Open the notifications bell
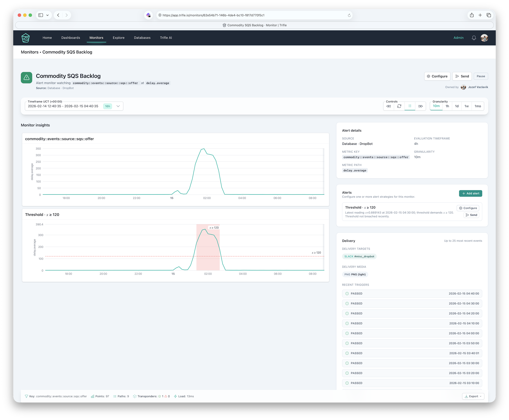Screen dimensions: 509x420 coord(474,38)
